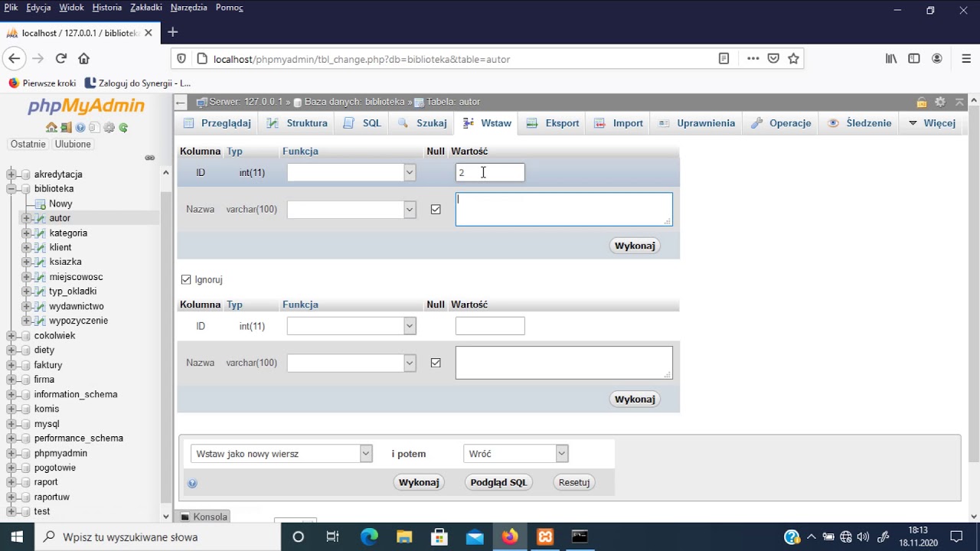Open new browser tab with plus
The width and height of the screenshot is (980, 551).
point(172,32)
